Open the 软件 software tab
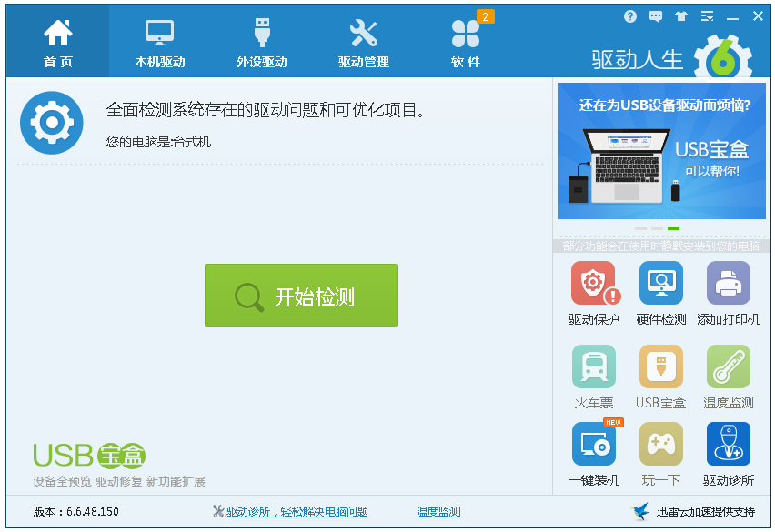Viewport: 775px width, 532px height. tap(465, 42)
